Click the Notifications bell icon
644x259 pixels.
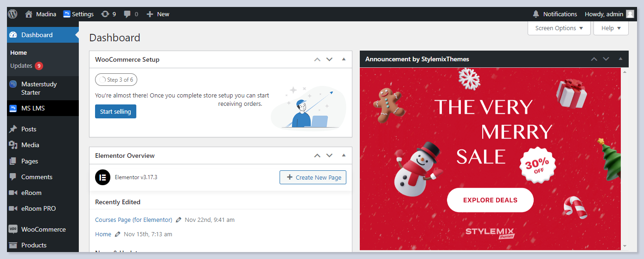536,14
